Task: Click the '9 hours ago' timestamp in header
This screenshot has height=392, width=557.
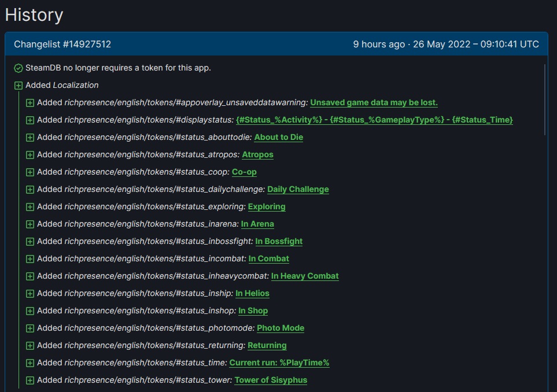Action: pyautogui.click(x=379, y=44)
